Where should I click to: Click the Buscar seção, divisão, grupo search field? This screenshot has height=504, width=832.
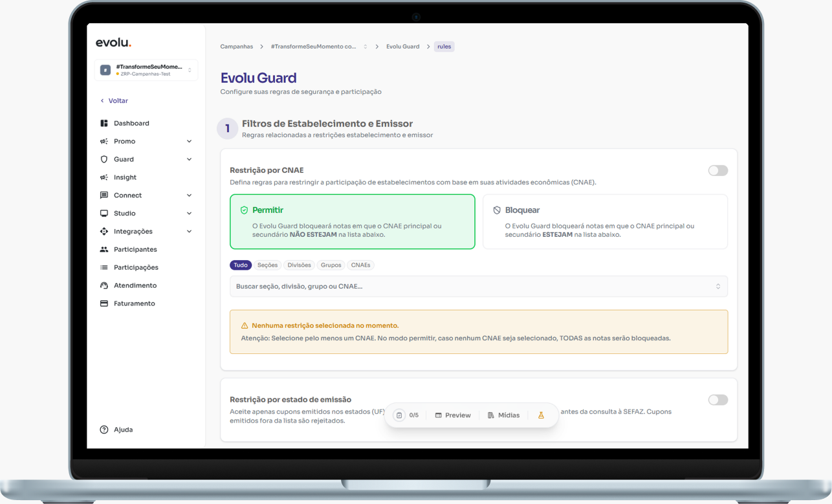[x=479, y=287]
